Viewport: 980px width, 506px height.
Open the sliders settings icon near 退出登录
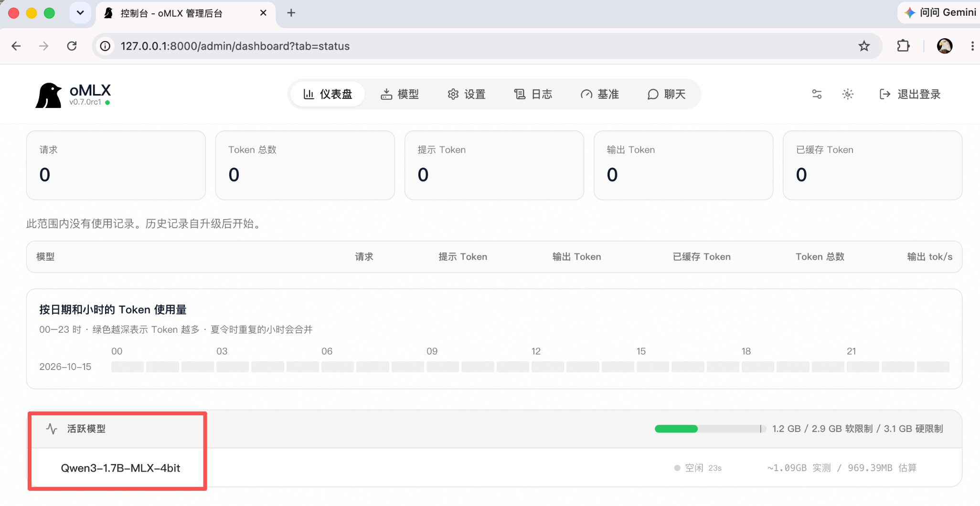coord(817,94)
